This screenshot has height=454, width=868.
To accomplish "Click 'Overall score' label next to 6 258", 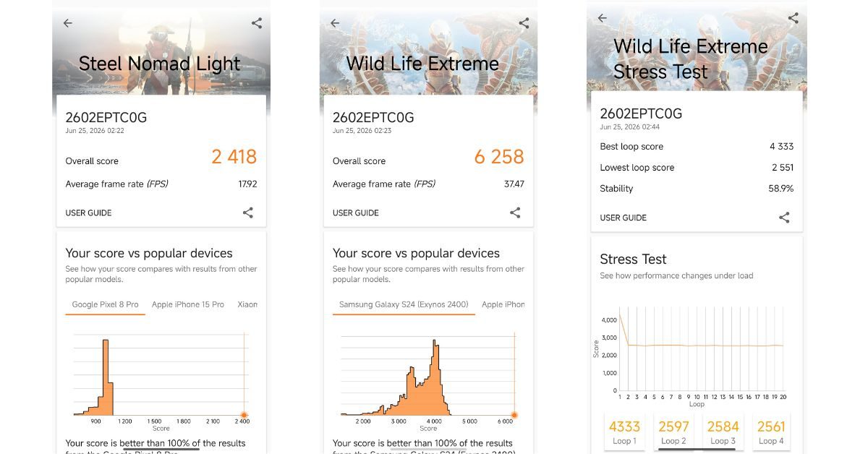I will pos(359,161).
